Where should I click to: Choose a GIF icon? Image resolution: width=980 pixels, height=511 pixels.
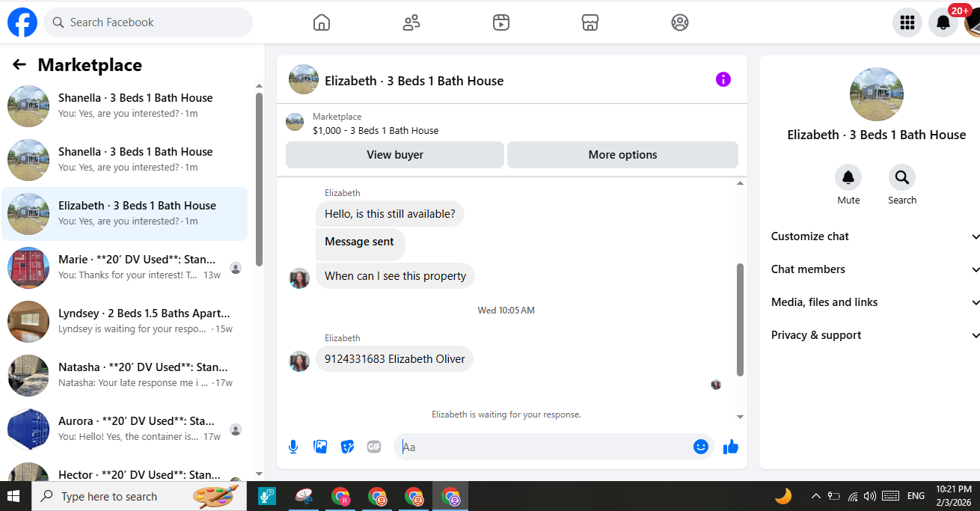tap(374, 447)
